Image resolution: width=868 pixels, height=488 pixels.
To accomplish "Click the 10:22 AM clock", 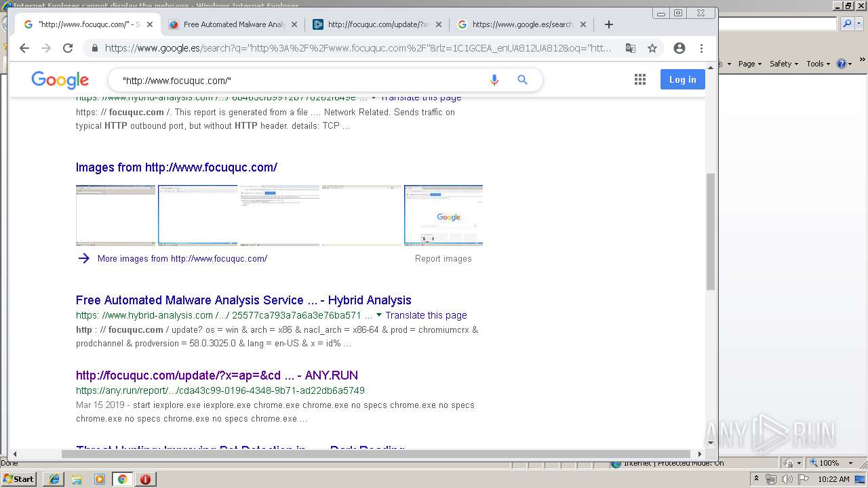I will pos(833,479).
